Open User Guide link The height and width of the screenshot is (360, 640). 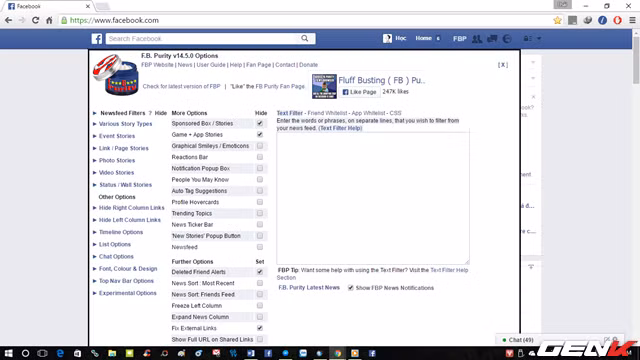211,65
